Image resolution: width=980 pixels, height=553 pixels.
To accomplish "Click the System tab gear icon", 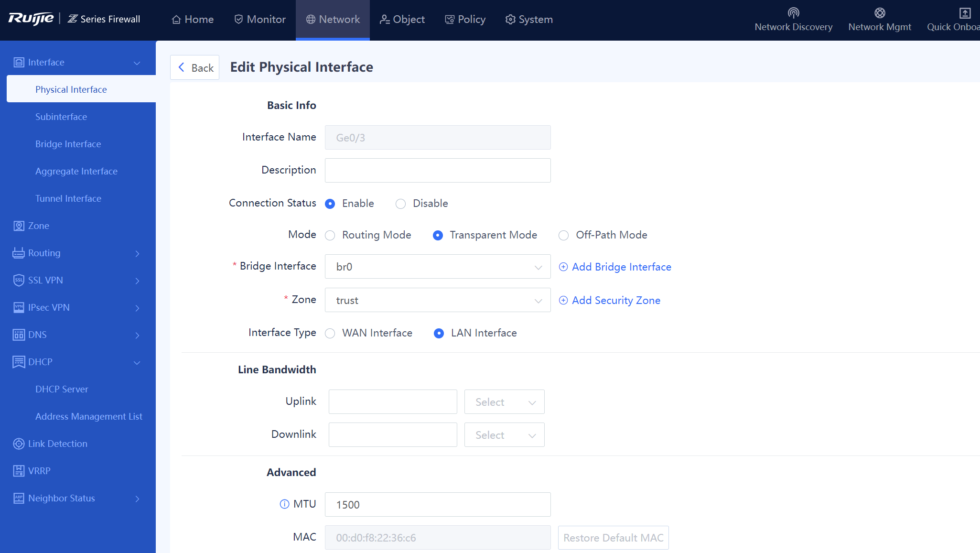I will (510, 19).
